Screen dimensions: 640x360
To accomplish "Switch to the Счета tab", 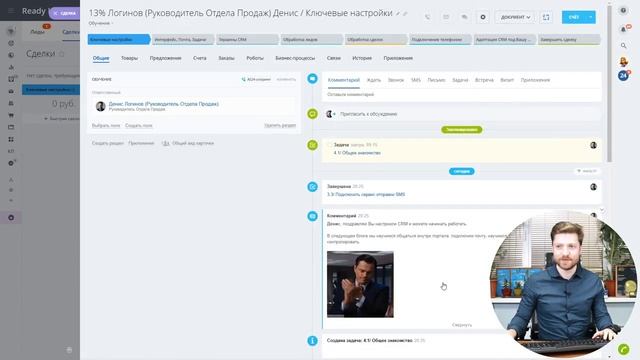I will [200, 58].
